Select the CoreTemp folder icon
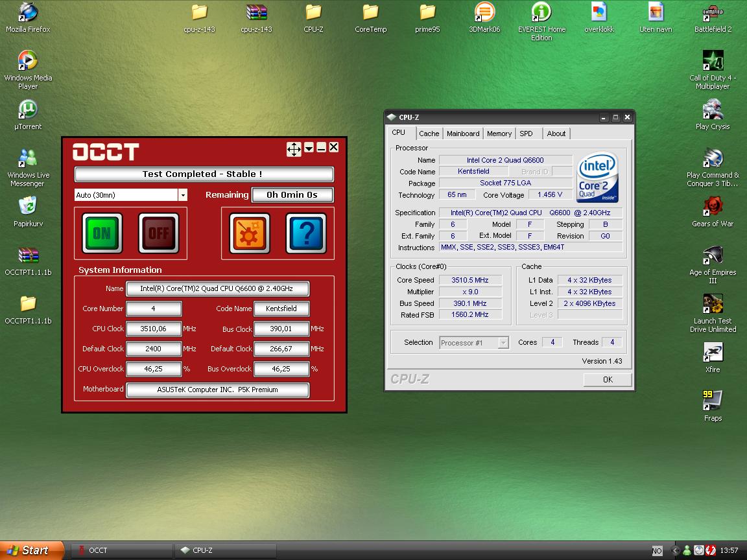Screen dimensions: 747x560 point(371,17)
